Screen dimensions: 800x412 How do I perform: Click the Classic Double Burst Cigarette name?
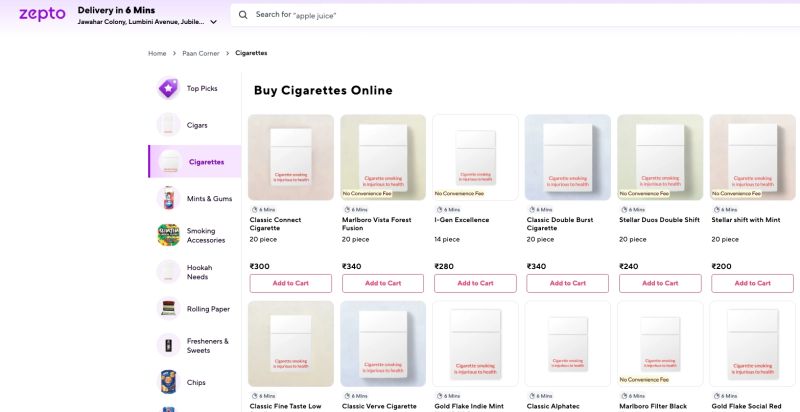[560, 224]
